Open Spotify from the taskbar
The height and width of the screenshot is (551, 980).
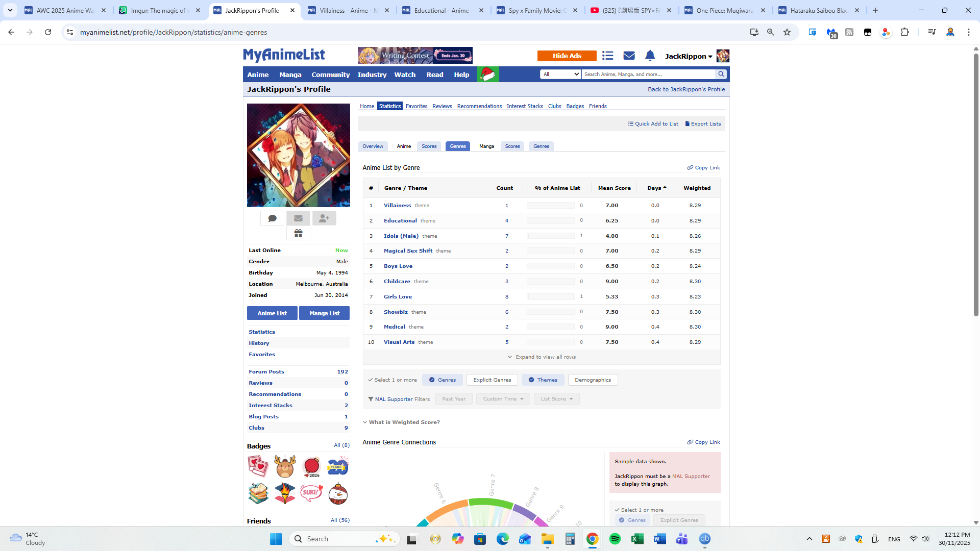(x=615, y=539)
